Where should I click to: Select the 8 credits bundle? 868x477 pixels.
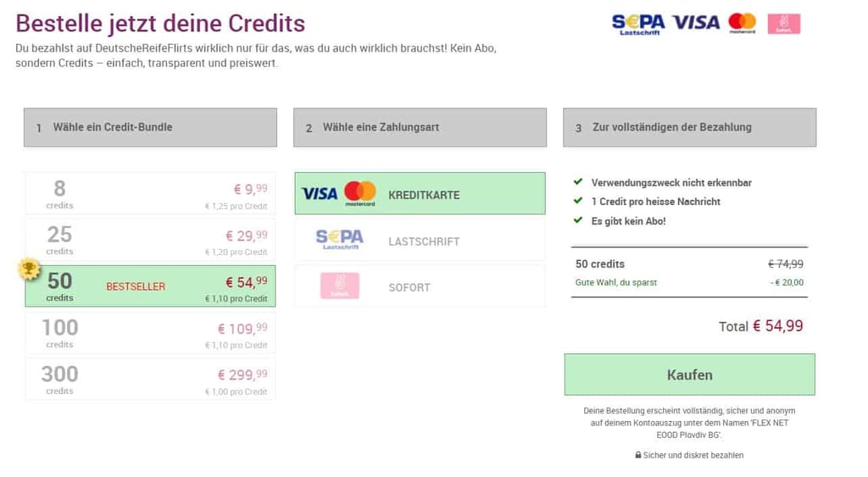(x=150, y=193)
